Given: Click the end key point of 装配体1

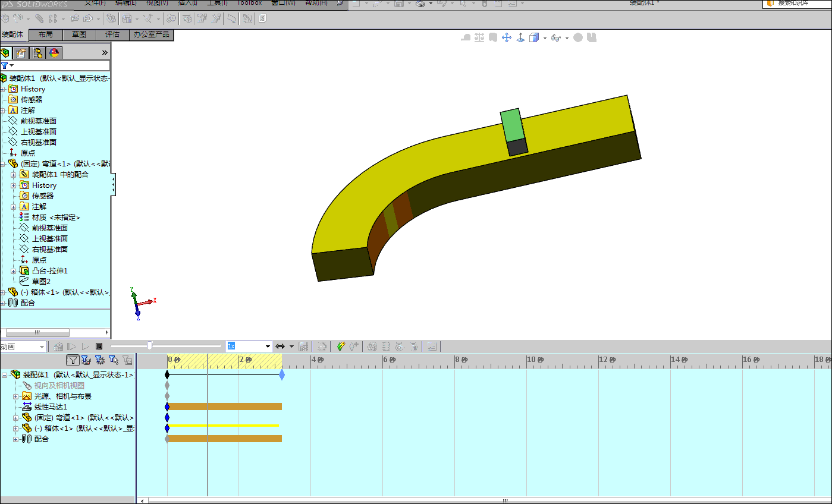Looking at the screenshot, I should tap(282, 375).
